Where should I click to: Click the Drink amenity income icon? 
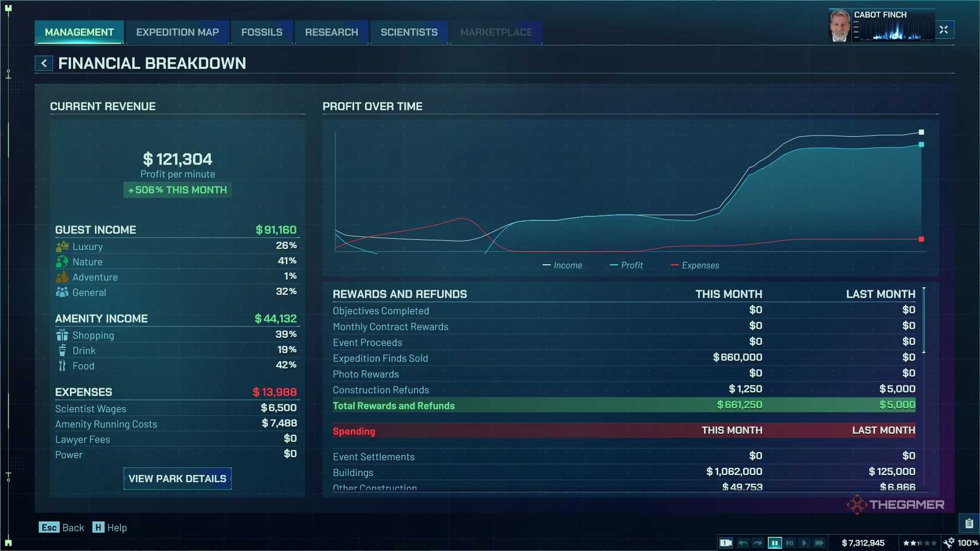[x=62, y=350]
